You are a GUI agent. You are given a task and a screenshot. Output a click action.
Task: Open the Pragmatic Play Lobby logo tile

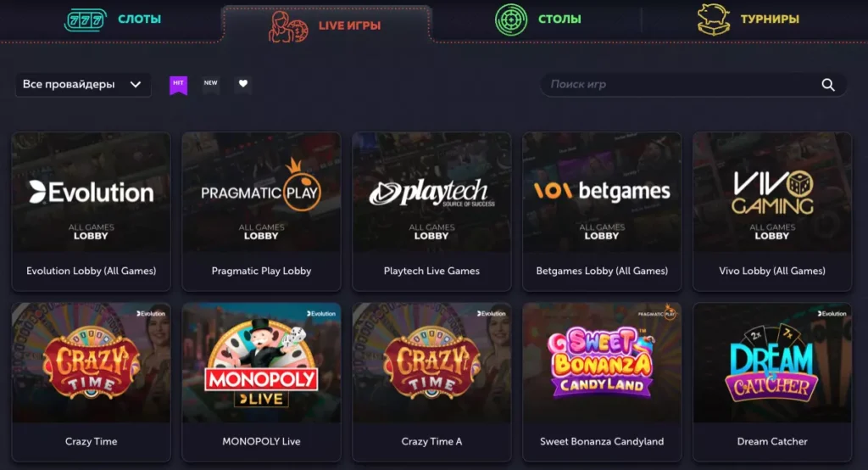point(261,193)
